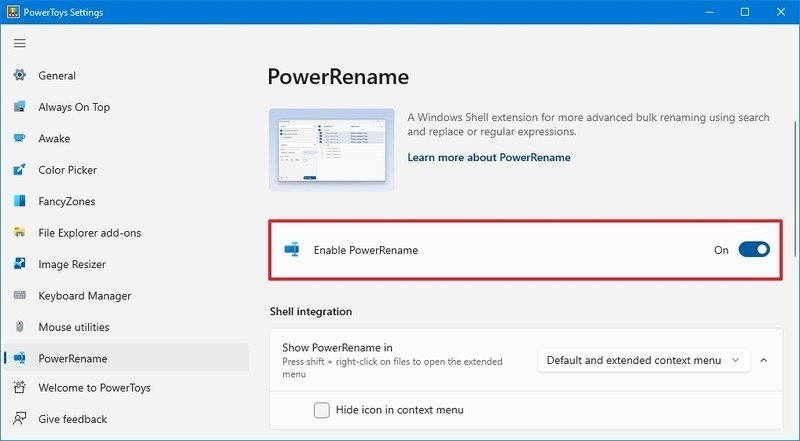The height and width of the screenshot is (441, 800).
Task: Click the Mouse utilities icon
Action: tap(19, 327)
